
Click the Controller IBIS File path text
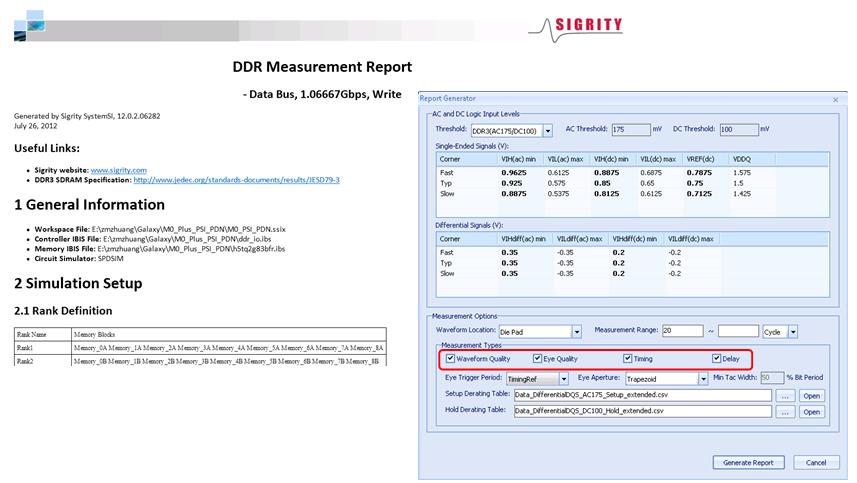coord(187,239)
